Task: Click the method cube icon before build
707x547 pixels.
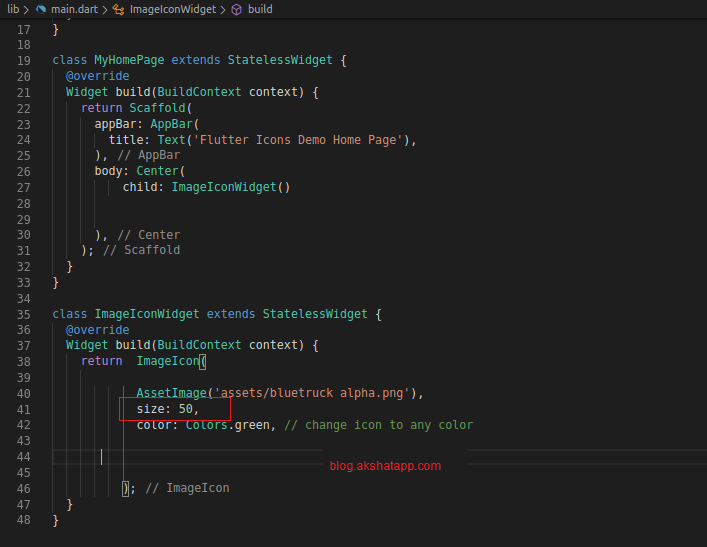Action: (x=236, y=9)
